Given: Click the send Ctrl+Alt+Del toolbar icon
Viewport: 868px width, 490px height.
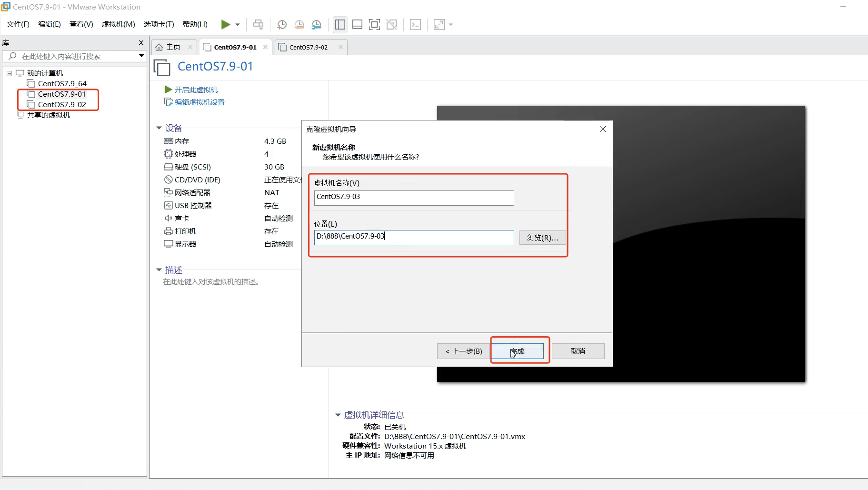Looking at the screenshot, I should click(258, 24).
